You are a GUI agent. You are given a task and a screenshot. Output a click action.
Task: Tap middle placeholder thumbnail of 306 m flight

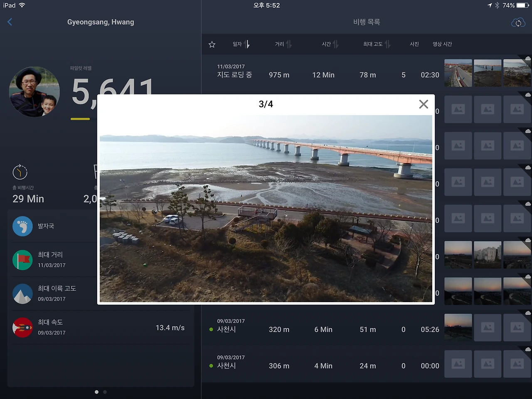tap(488, 364)
